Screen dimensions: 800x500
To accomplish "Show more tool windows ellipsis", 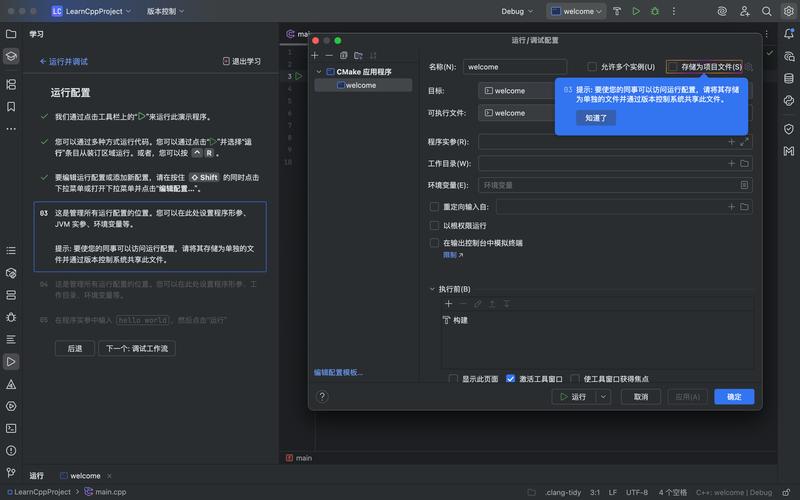I will [x=11, y=129].
